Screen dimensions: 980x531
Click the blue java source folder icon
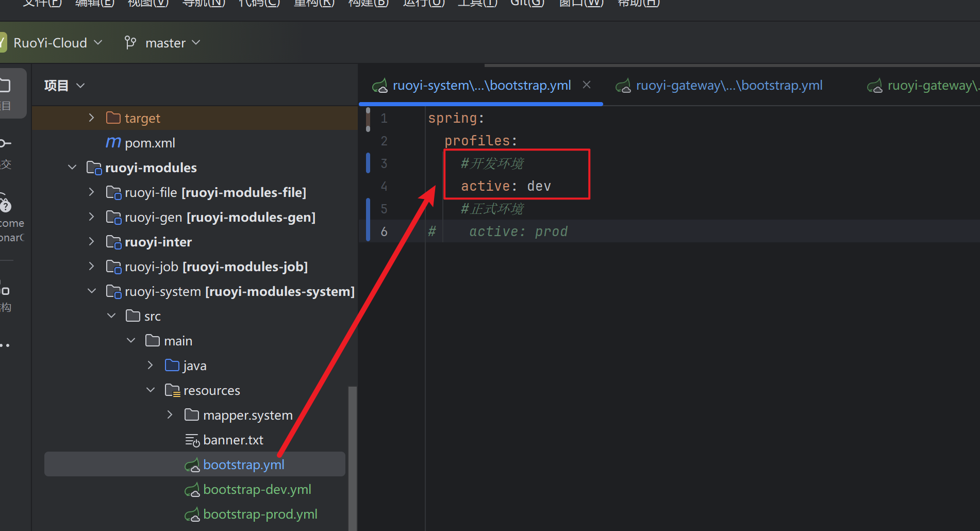point(172,366)
